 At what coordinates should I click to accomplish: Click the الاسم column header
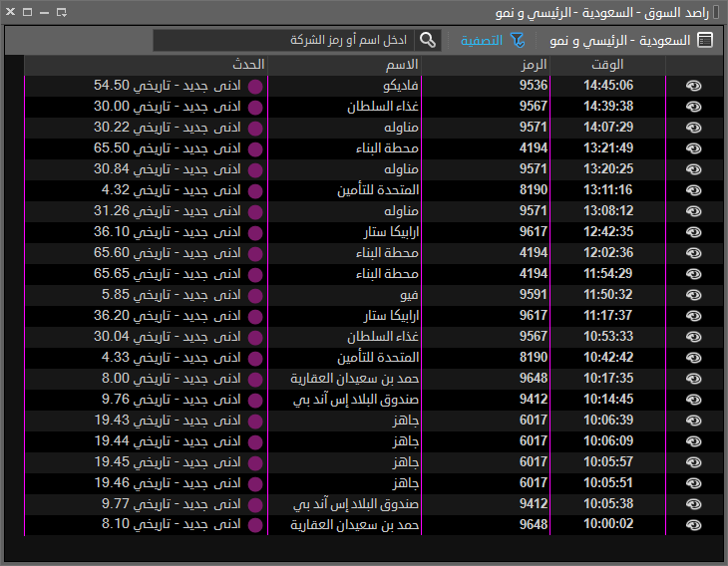(405, 64)
